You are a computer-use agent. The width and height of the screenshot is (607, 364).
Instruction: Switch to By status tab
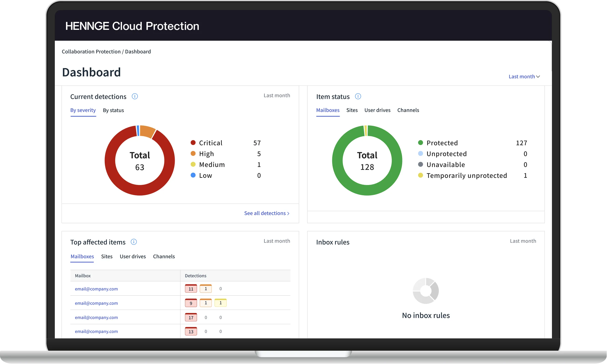(x=113, y=110)
